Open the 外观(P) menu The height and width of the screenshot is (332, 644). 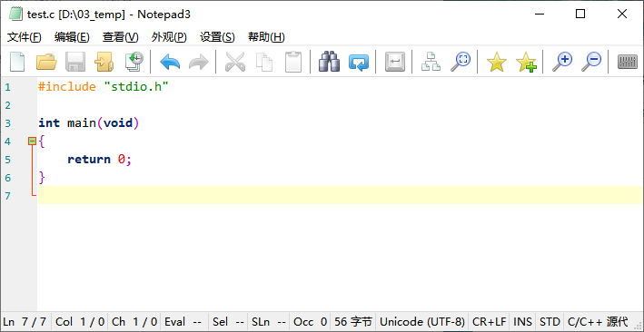169,37
